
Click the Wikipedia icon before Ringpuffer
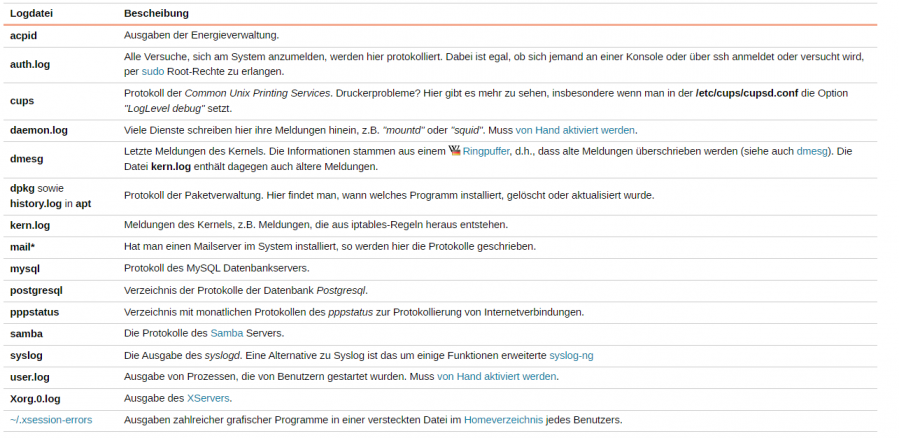454,151
